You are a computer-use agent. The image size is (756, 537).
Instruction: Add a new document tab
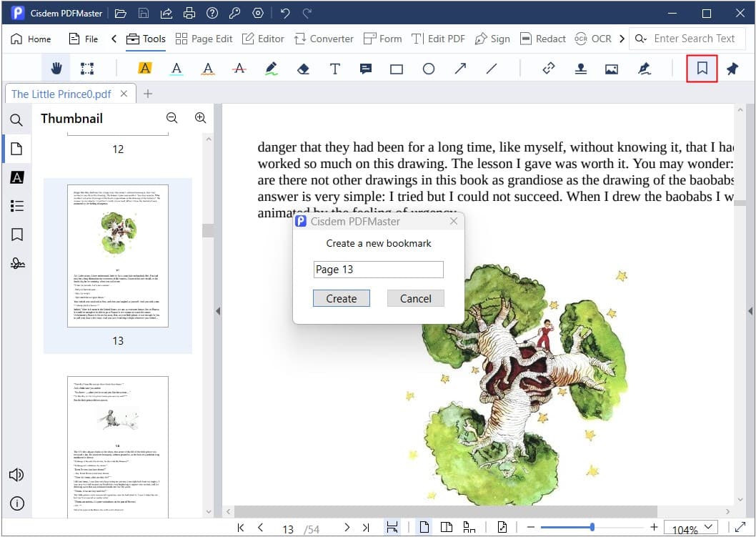(148, 94)
